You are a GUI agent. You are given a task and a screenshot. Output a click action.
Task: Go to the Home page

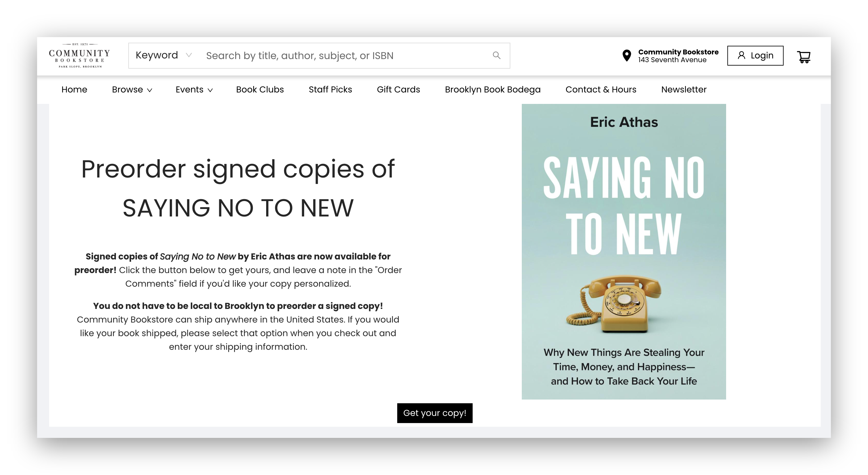(x=74, y=90)
